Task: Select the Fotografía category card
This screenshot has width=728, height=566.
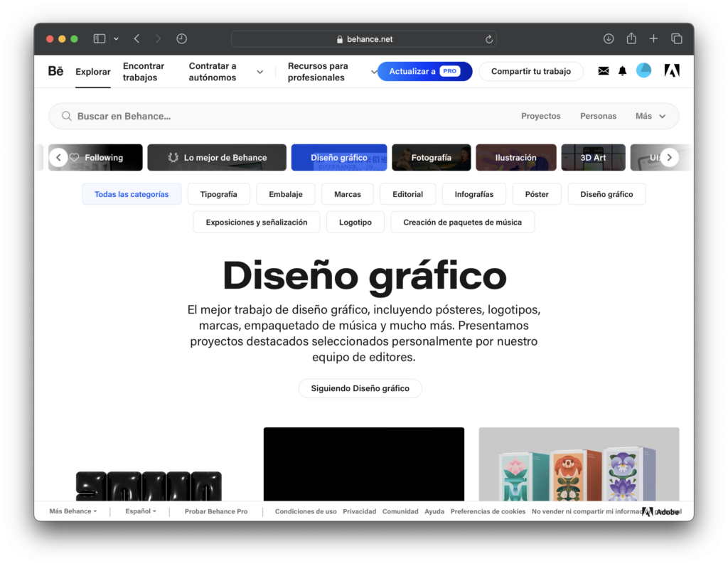Action: [x=432, y=157]
